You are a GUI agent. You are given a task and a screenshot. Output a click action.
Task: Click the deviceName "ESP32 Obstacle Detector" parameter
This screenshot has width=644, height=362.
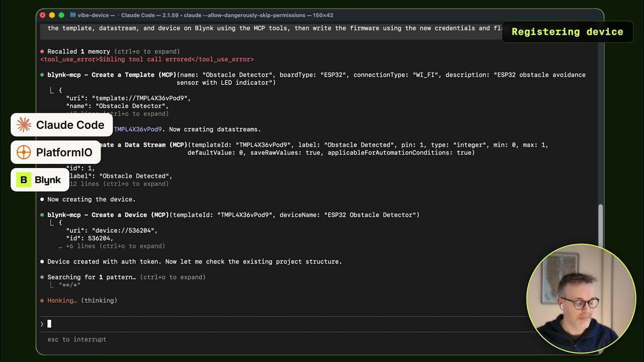(347, 215)
